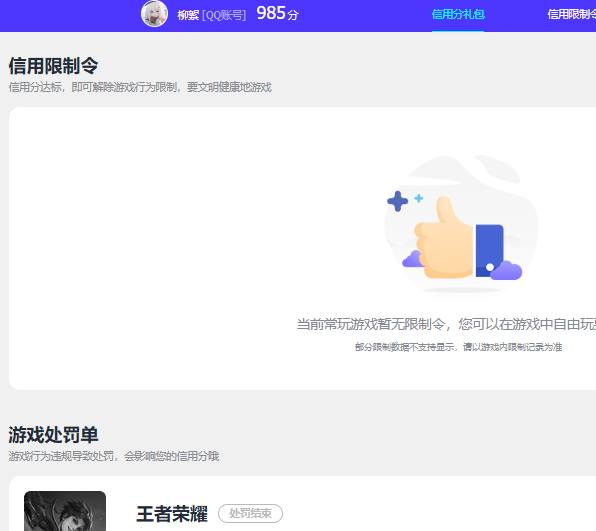This screenshot has height=531, width=596.
Task: Click the account name with the QQ账号 label
Action: click(x=211, y=15)
